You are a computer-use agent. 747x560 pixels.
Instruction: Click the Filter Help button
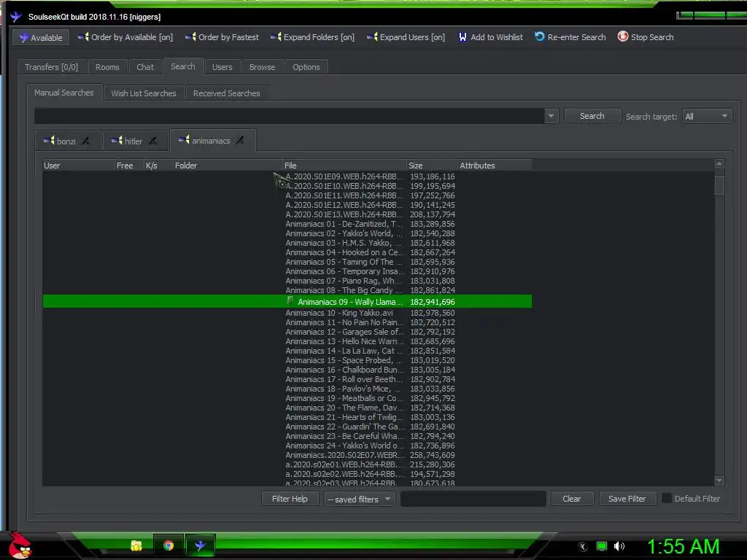[x=290, y=499]
